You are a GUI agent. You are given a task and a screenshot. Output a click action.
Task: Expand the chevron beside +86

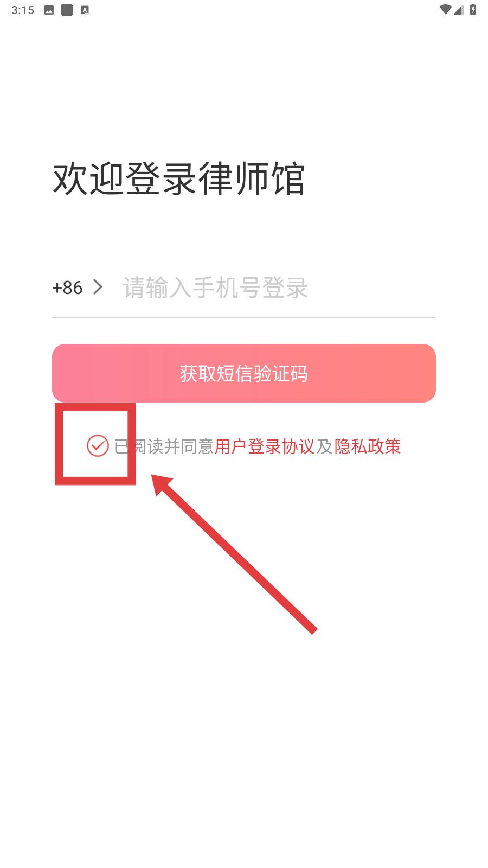98,287
